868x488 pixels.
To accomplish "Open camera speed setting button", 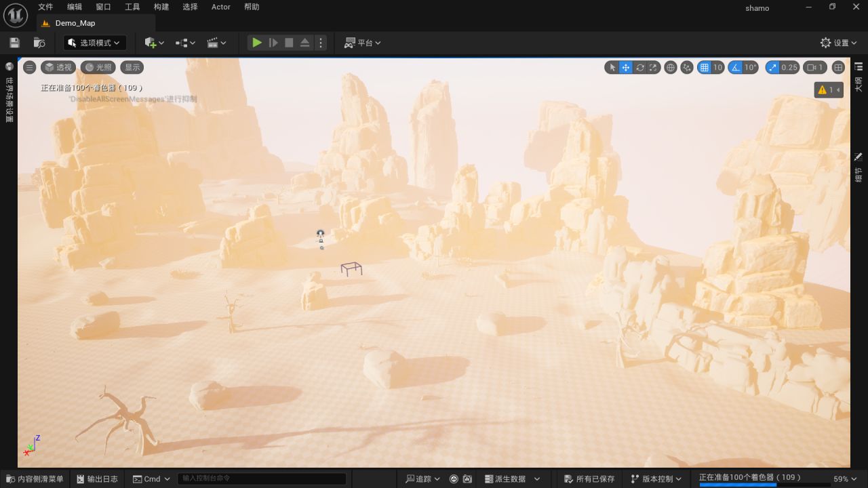I will [x=814, y=67].
